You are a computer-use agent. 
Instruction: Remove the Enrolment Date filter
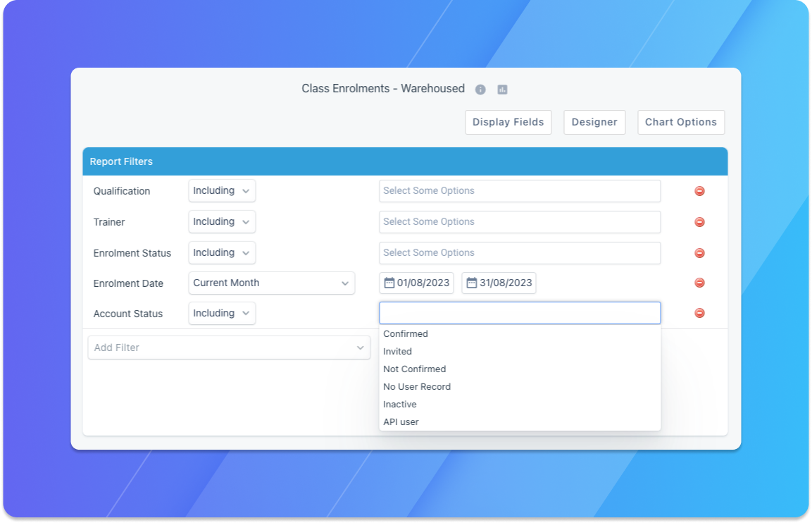[x=699, y=283]
